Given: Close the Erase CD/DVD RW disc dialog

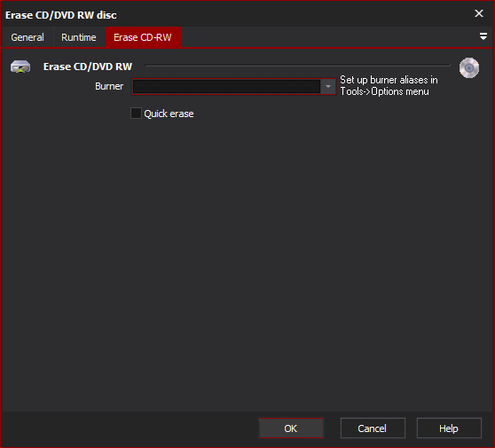Looking at the screenshot, I should pyautogui.click(x=479, y=13).
